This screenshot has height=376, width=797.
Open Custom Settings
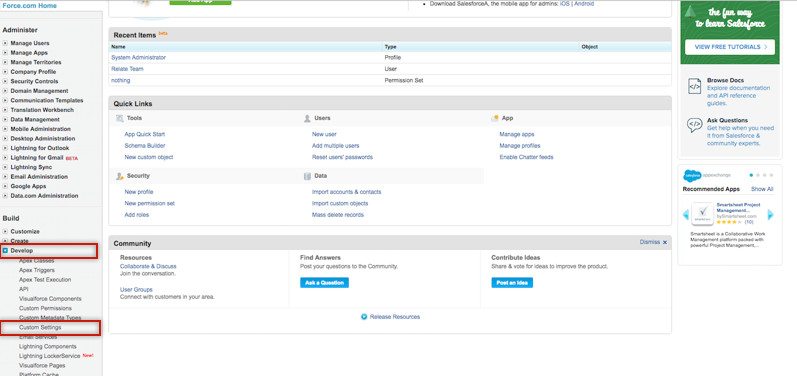coord(40,328)
